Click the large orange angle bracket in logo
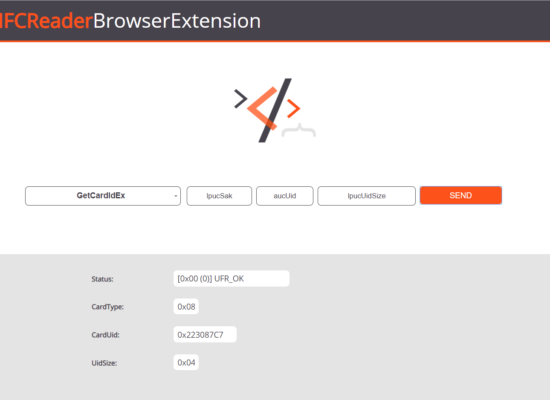Image resolution: width=550 pixels, height=400 pixels. point(262,108)
